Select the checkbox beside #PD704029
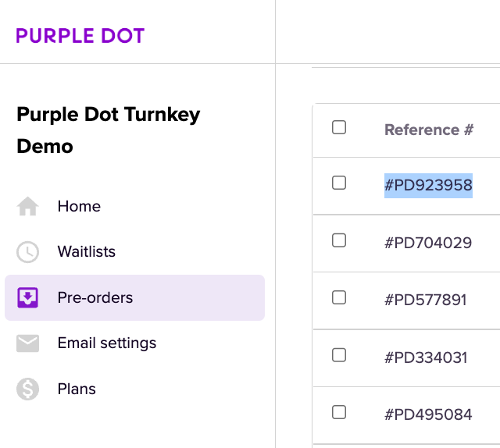 tap(339, 240)
